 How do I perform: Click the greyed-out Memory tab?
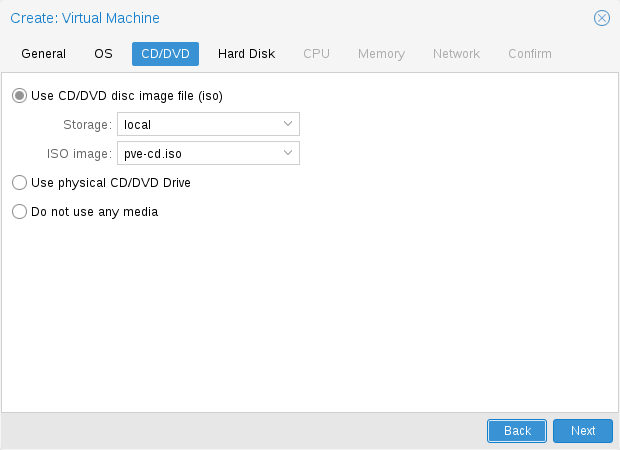click(x=381, y=54)
